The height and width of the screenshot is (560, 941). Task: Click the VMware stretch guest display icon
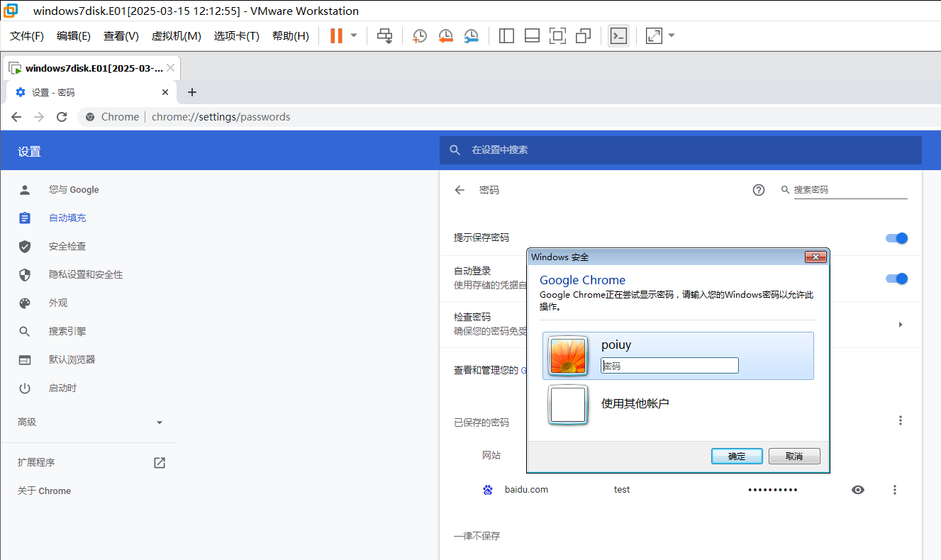coord(654,35)
